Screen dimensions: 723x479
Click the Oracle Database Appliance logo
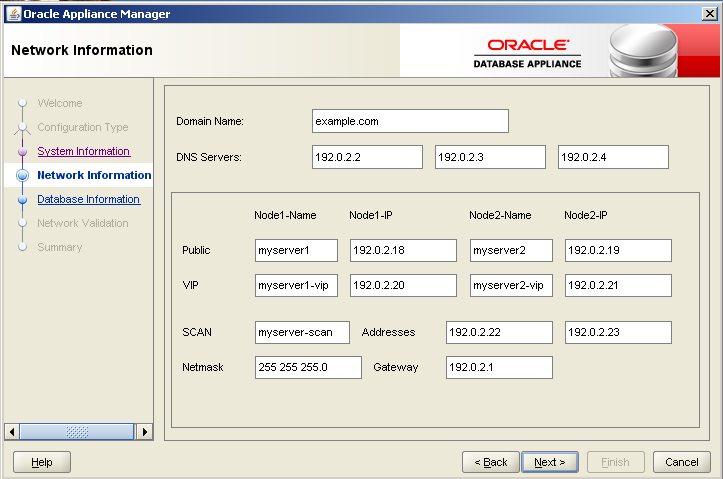[x=527, y=53]
